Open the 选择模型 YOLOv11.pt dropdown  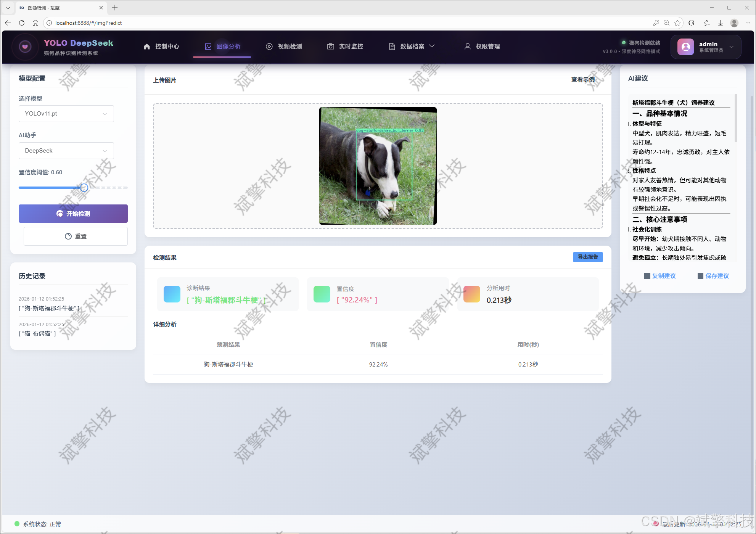tap(66, 114)
